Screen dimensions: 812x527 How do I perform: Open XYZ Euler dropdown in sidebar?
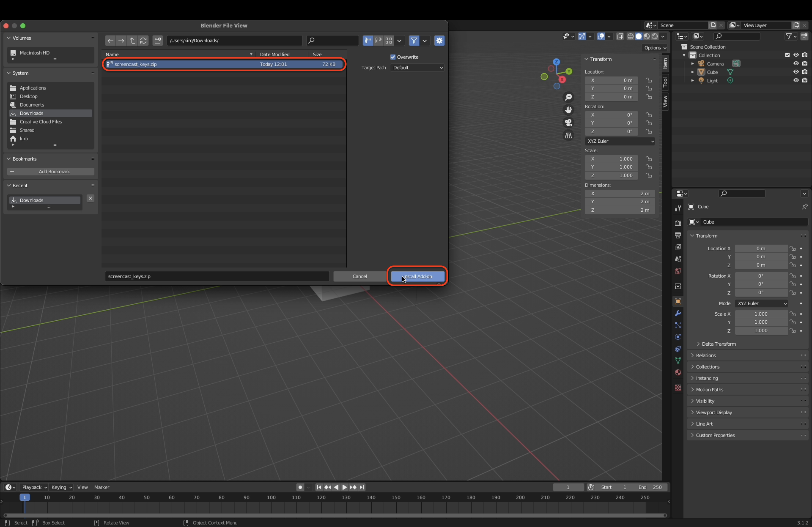(x=620, y=141)
